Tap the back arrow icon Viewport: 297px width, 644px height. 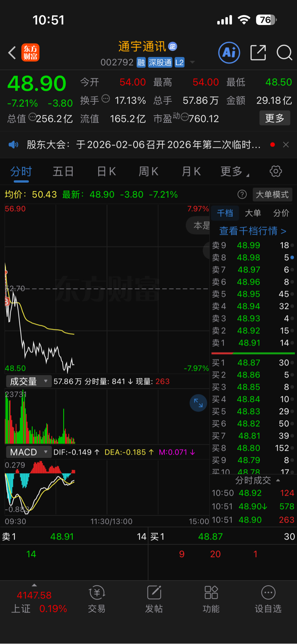click(x=12, y=53)
